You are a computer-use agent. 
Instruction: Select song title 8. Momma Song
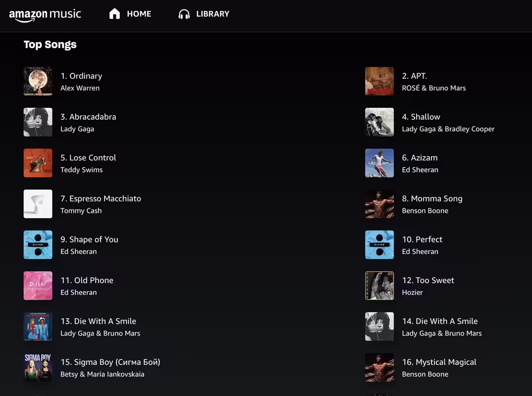432,198
